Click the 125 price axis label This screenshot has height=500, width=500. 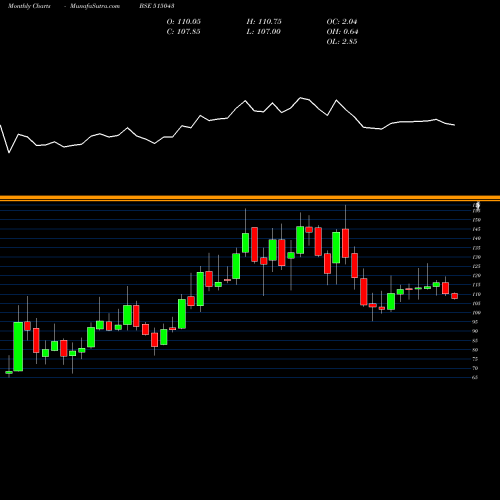(476, 266)
